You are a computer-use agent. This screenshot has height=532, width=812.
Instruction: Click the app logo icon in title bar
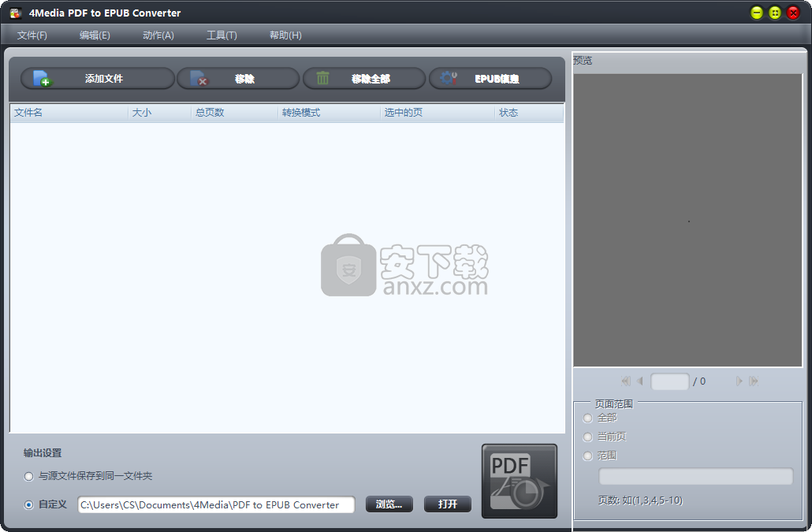16,13
